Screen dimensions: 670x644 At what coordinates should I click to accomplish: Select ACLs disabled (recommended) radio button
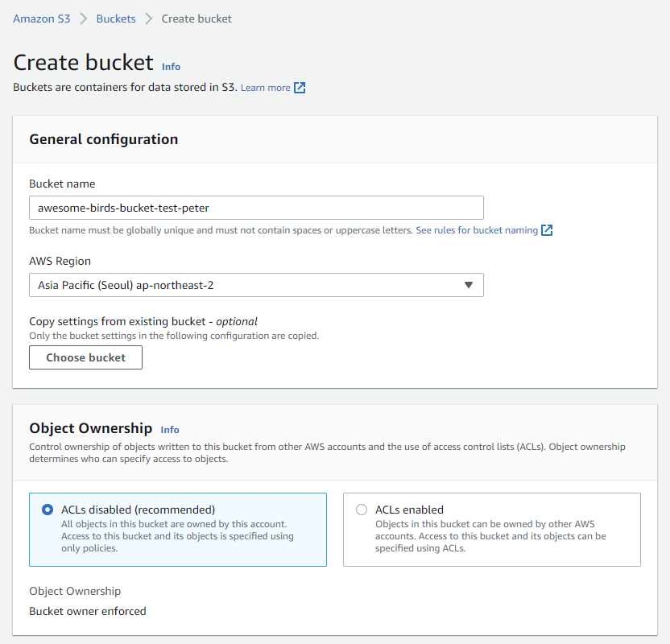pyautogui.click(x=48, y=510)
